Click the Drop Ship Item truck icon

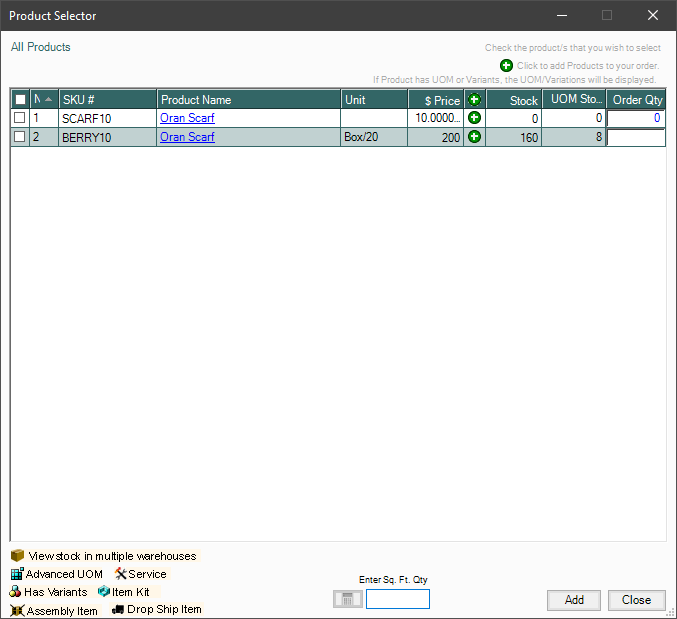point(117,609)
